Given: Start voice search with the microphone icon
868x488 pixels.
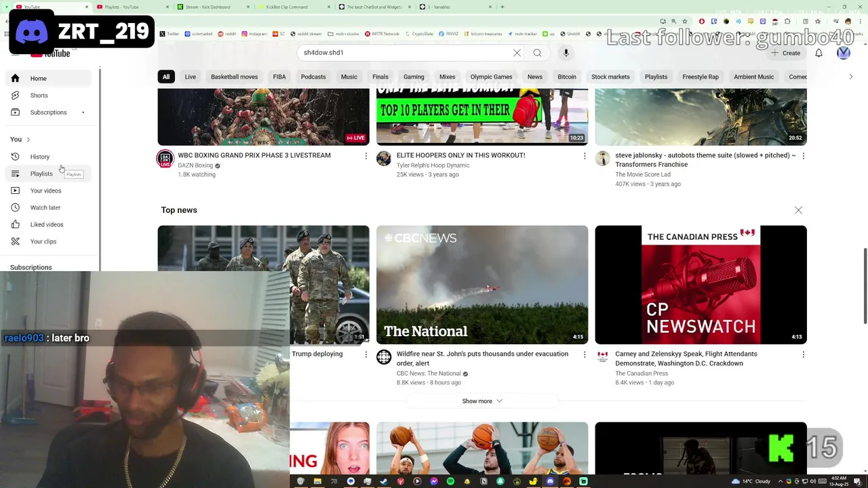Looking at the screenshot, I should coord(566,53).
